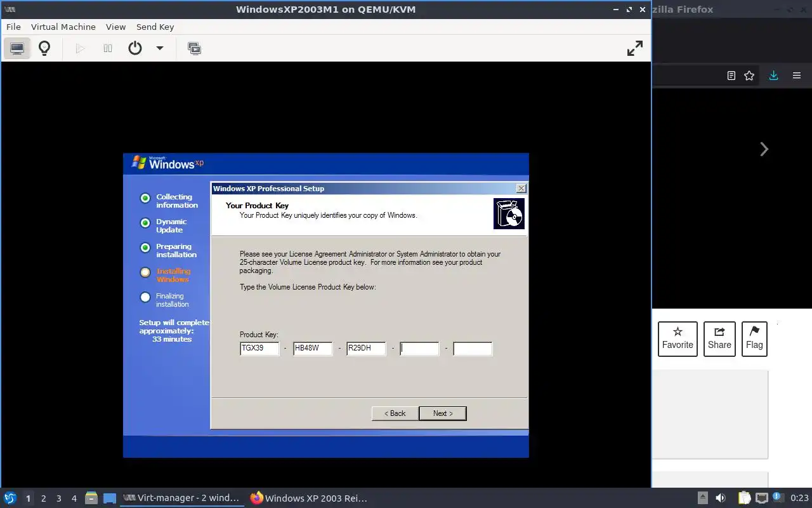812x508 pixels.
Task: Bookmark the page with the Firefox star icon
Action: tap(749, 76)
